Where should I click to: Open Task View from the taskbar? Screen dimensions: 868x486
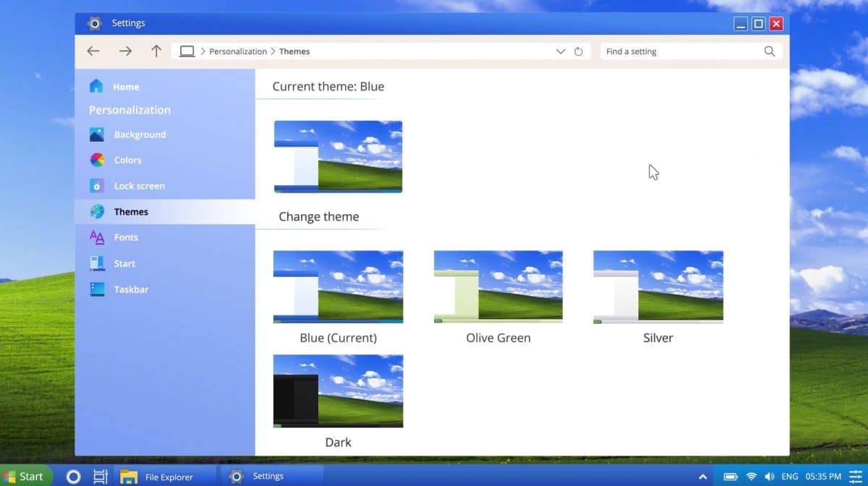pos(99,476)
